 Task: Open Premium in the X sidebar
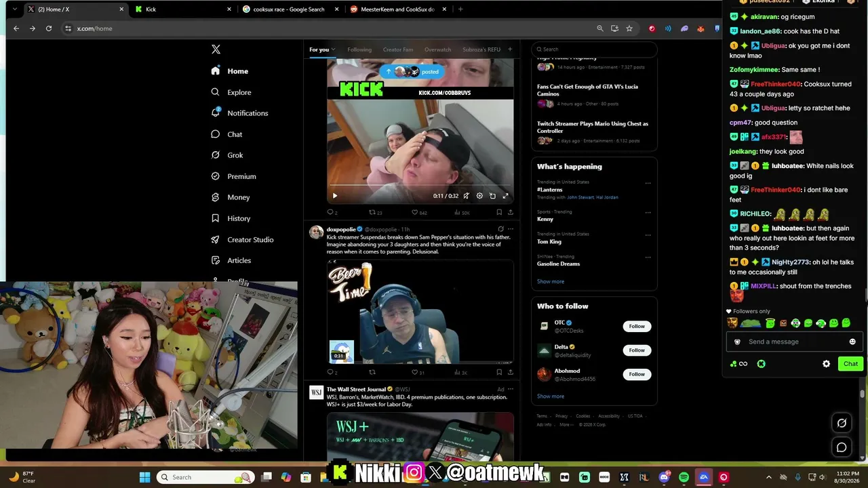click(x=233, y=176)
